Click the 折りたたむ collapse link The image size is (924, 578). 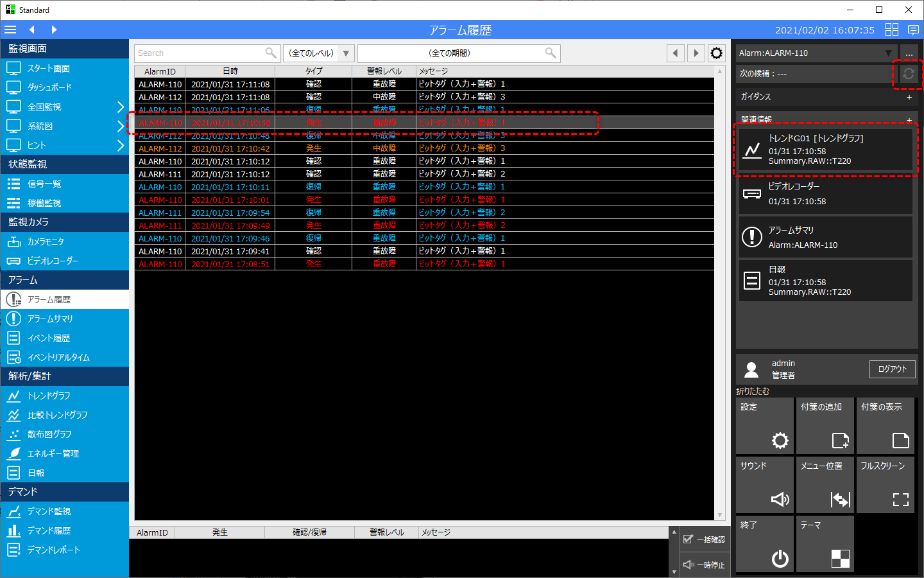753,391
